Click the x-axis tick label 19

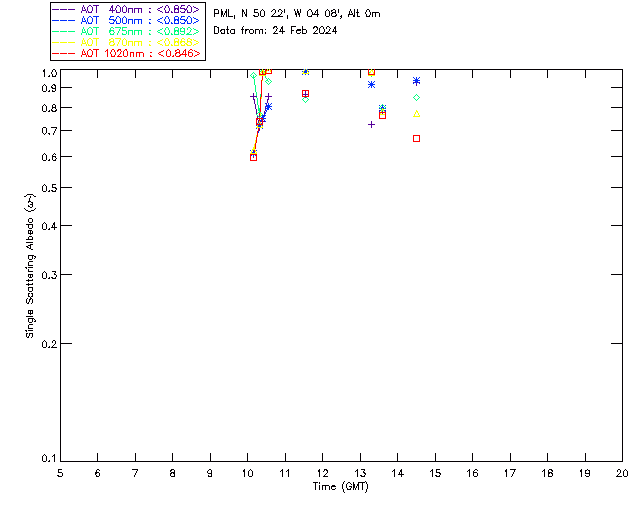[585, 473]
